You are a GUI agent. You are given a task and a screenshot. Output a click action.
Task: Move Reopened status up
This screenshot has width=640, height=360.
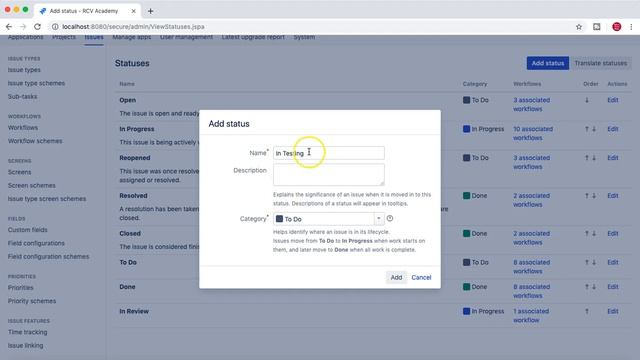587,158
